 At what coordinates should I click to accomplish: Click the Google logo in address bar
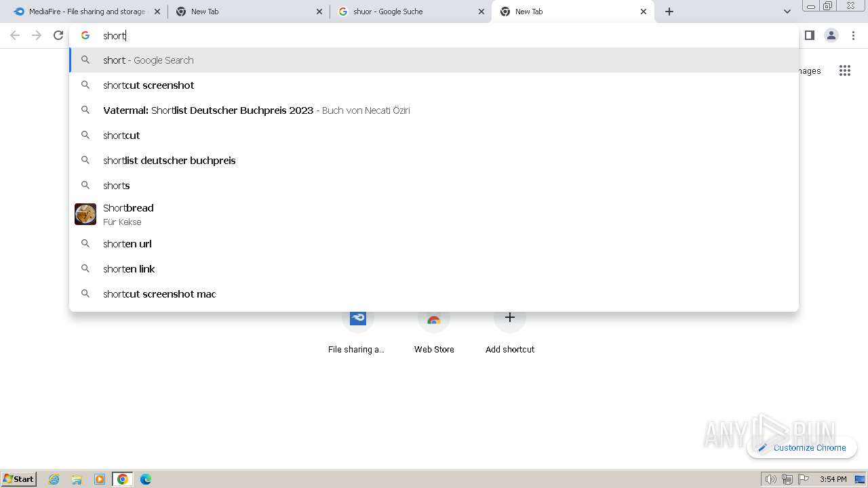click(x=85, y=35)
